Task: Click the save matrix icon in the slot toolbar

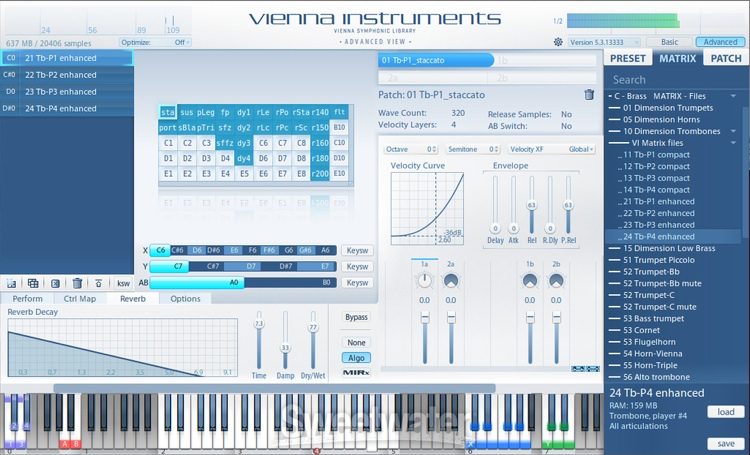Action: (x=11, y=283)
